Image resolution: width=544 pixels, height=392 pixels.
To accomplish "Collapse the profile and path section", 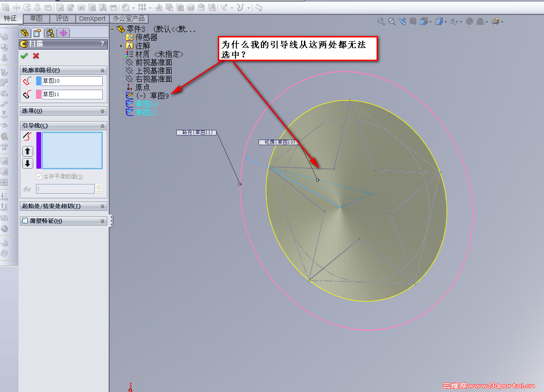I will click(x=102, y=70).
